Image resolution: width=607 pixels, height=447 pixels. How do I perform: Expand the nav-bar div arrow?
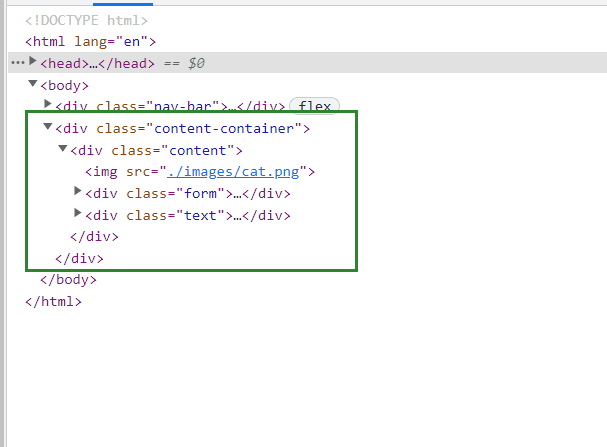(48, 104)
